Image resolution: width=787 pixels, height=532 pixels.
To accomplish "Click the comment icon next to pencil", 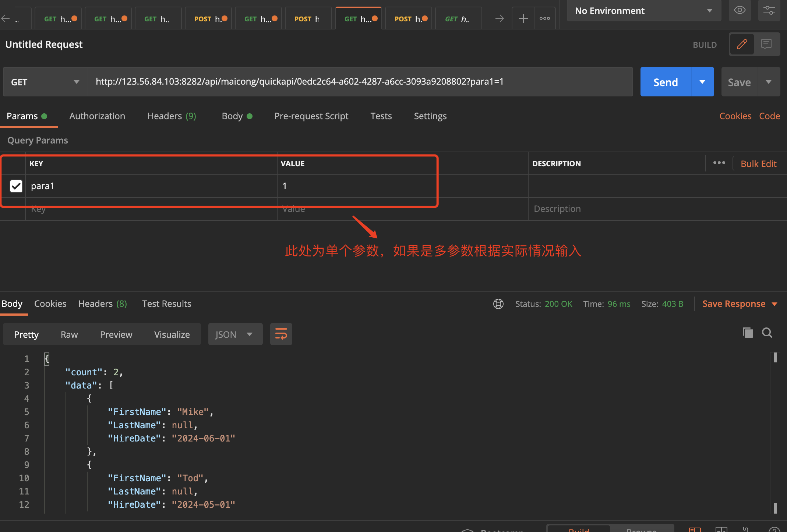I will (x=766, y=44).
